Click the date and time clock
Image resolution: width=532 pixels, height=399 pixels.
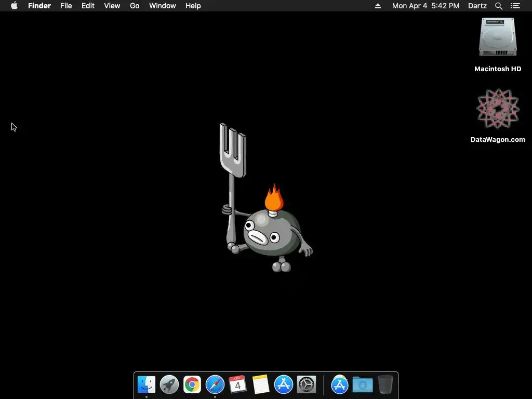tap(426, 6)
